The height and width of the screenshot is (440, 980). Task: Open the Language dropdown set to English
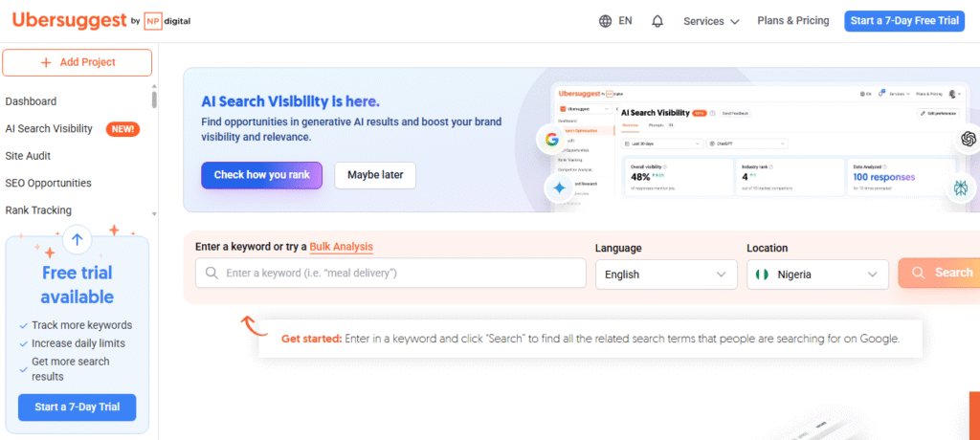click(666, 275)
